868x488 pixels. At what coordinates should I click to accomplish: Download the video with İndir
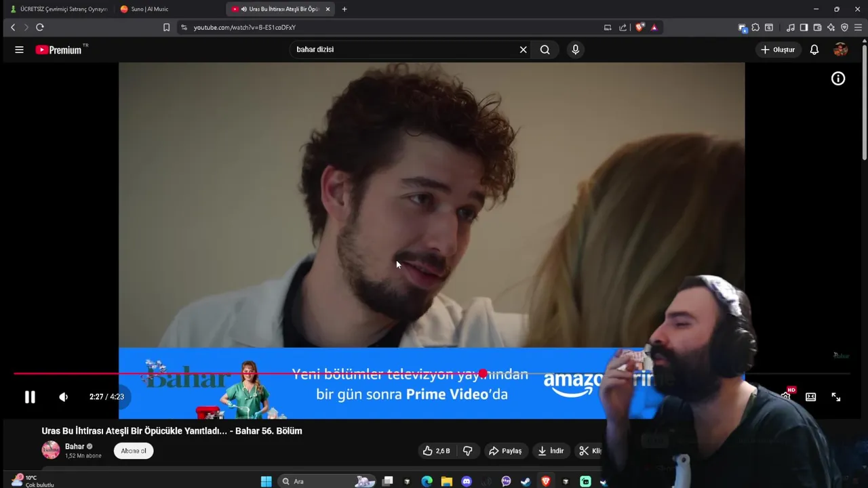point(551,451)
